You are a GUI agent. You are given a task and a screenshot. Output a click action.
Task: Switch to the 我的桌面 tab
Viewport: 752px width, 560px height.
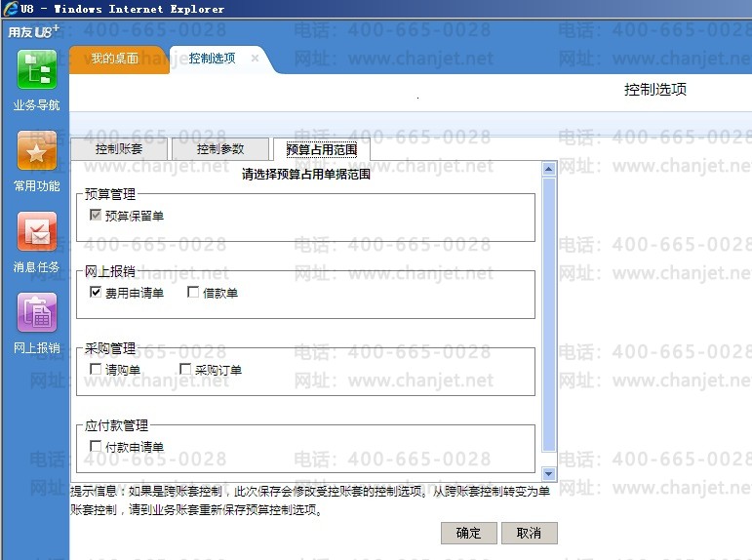115,59
